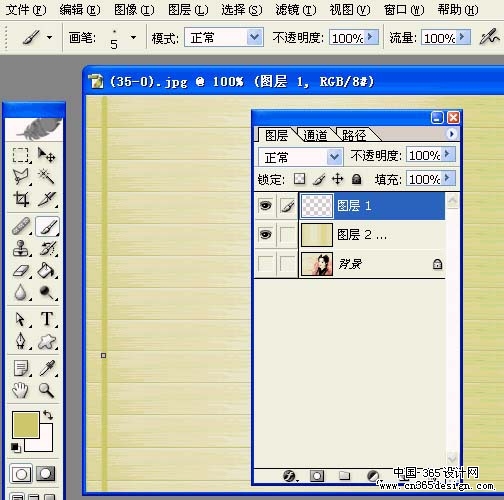Open the brush mode 正常 dropdown
Image resolution: width=504 pixels, height=500 pixels.
pyautogui.click(x=224, y=37)
